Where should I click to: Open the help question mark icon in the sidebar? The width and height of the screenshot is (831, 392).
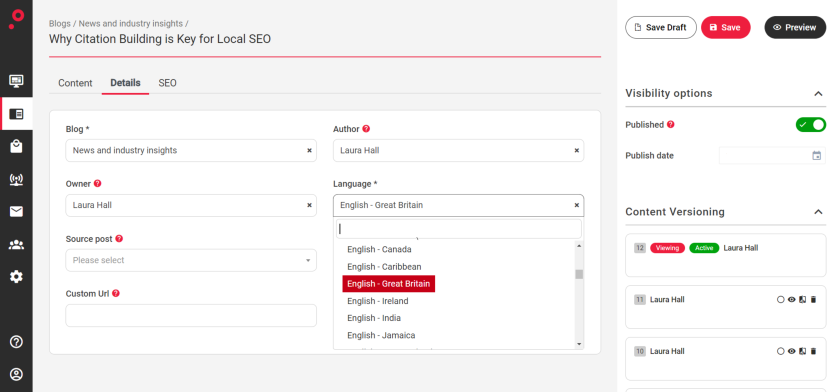[16, 342]
